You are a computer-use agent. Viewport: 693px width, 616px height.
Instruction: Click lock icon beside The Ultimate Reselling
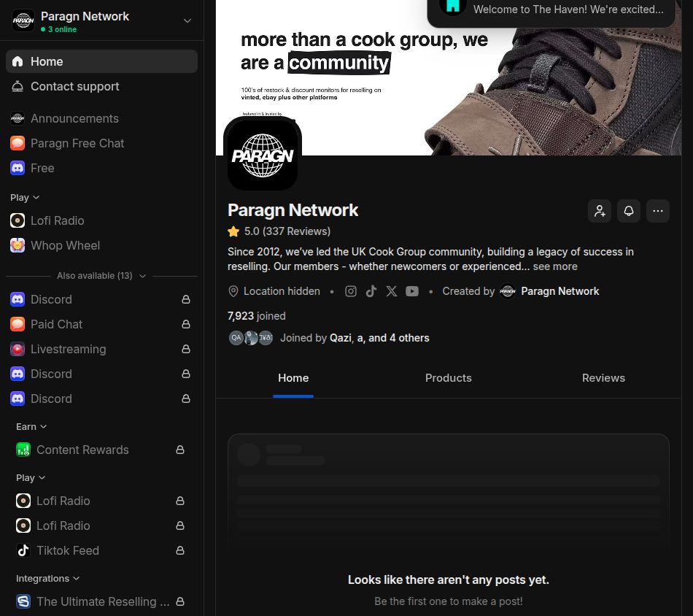tap(180, 601)
